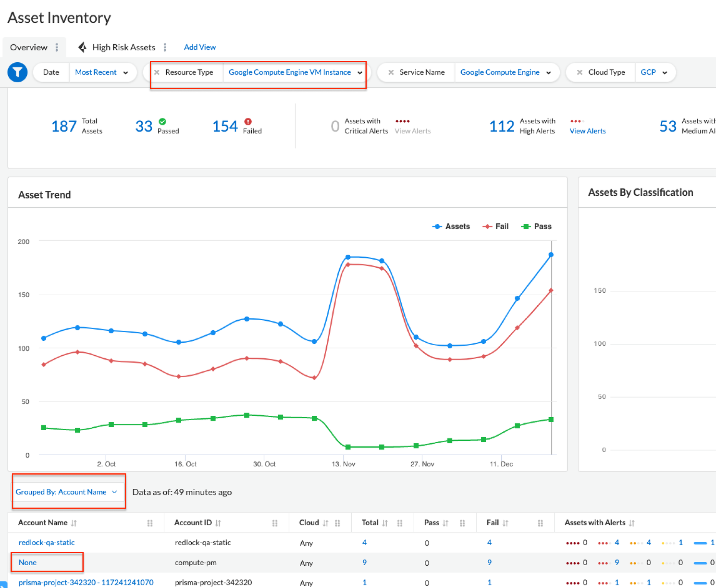Expand the Date Most Recent dropdown
This screenshot has height=588, width=716.
pyautogui.click(x=101, y=72)
